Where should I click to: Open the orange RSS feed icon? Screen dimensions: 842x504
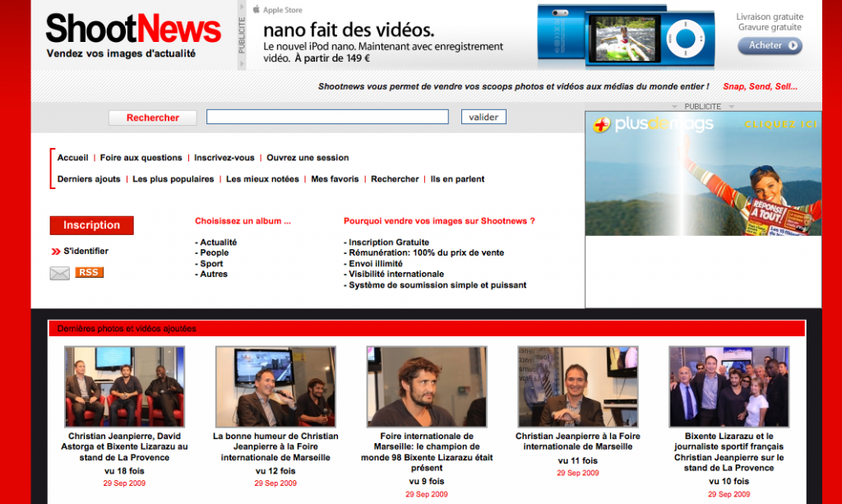click(89, 272)
